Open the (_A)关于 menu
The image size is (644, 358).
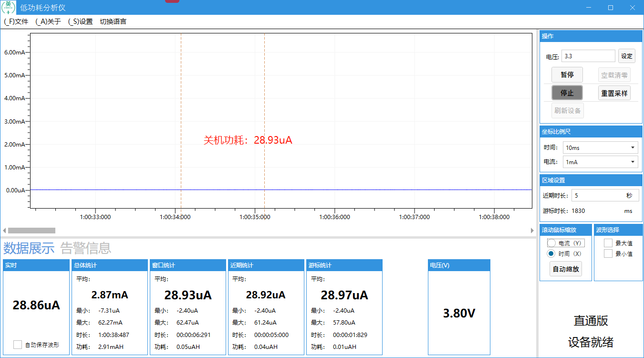49,21
